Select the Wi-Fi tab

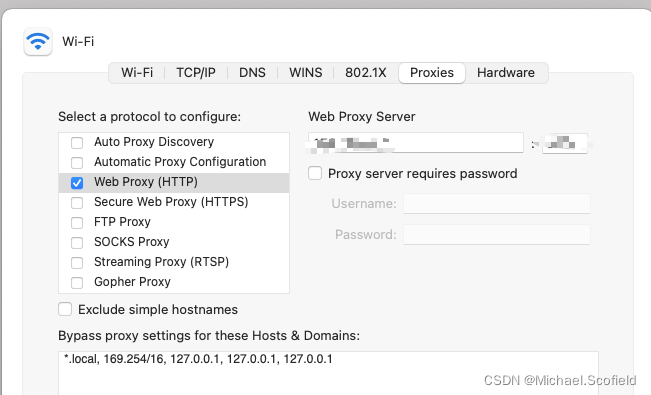pos(137,73)
